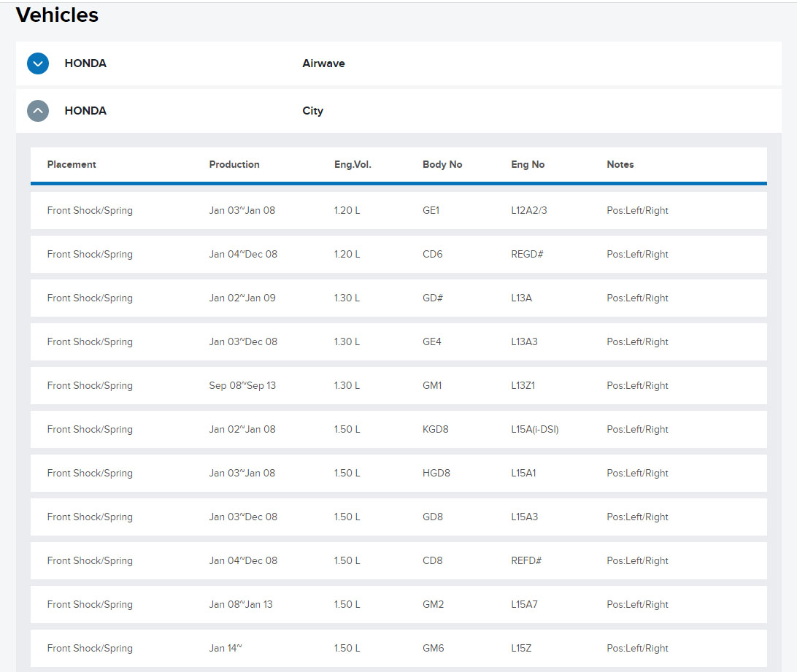This screenshot has height=672, width=797.
Task: Select engine number L13A cell
Action: (522, 298)
